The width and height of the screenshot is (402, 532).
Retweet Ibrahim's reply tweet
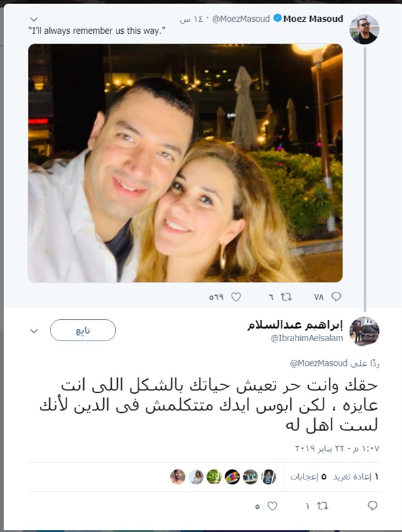322,506
